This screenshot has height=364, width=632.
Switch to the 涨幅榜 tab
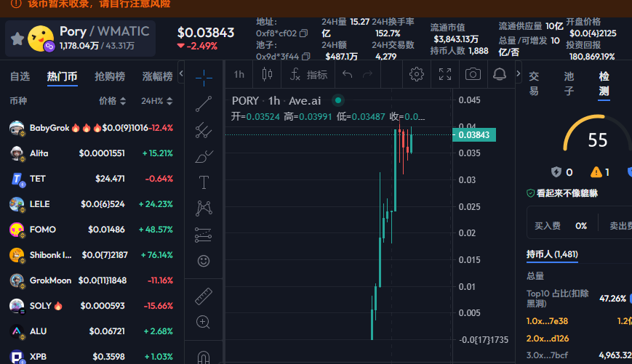[157, 76]
